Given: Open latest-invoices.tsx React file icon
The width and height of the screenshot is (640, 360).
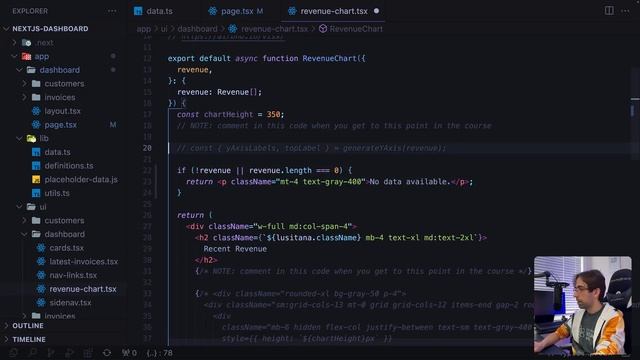Looking at the screenshot, I should (x=41, y=262).
